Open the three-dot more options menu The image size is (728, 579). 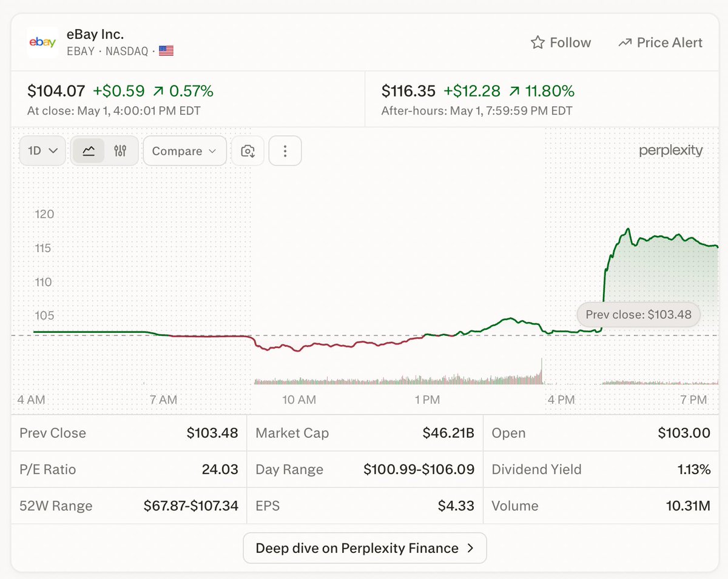click(285, 151)
